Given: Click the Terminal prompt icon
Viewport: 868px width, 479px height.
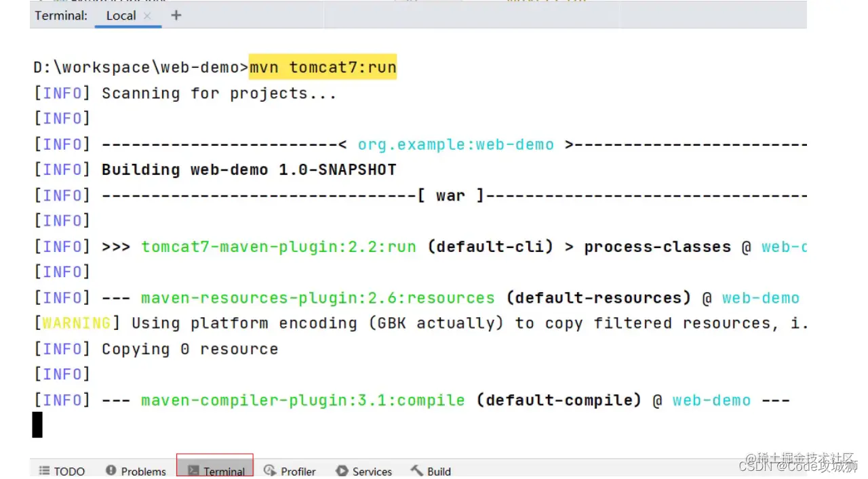Looking at the screenshot, I should point(193,471).
